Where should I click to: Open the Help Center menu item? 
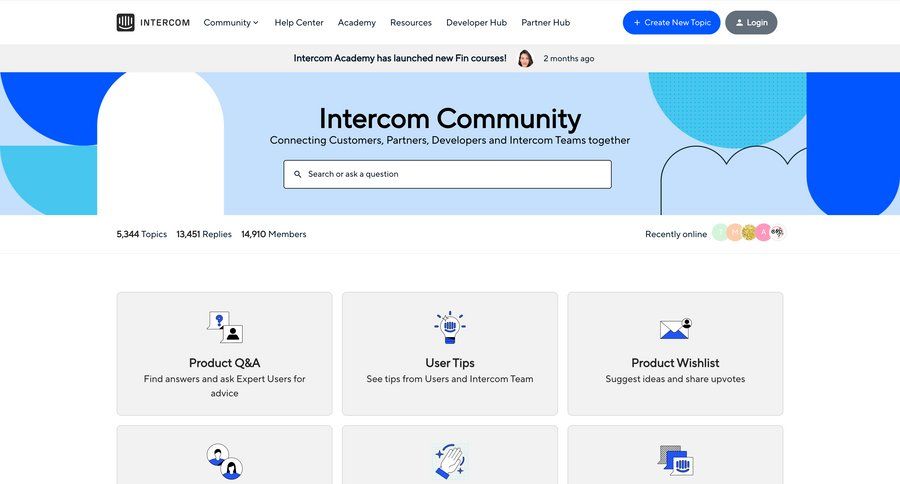(x=299, y=22)
